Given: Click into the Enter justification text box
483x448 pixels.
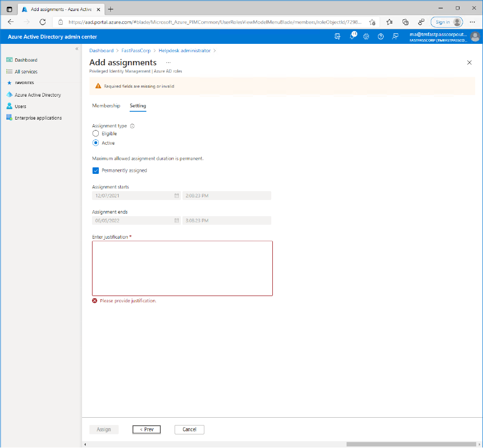Looking at the screenshot, I should click(182, 268).
